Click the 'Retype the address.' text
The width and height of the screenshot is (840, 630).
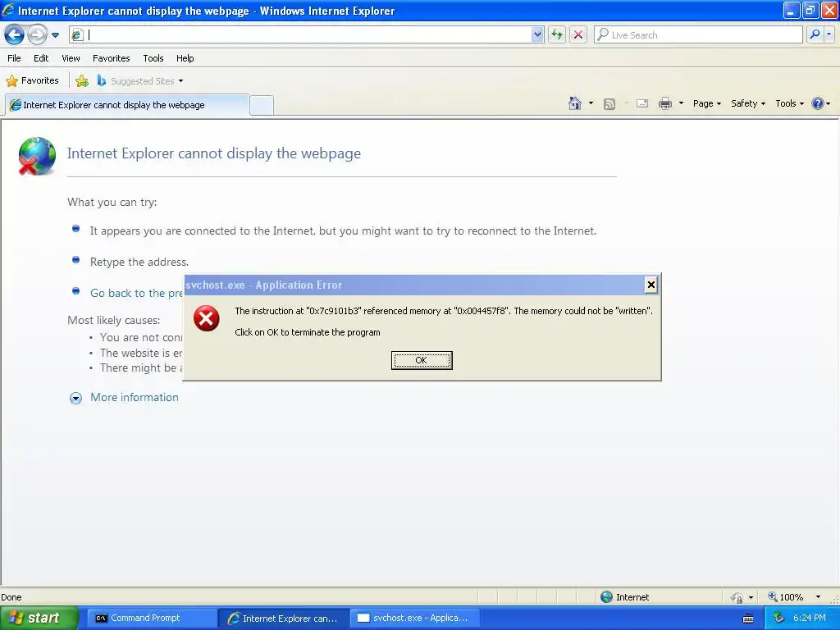coord(139,262)
